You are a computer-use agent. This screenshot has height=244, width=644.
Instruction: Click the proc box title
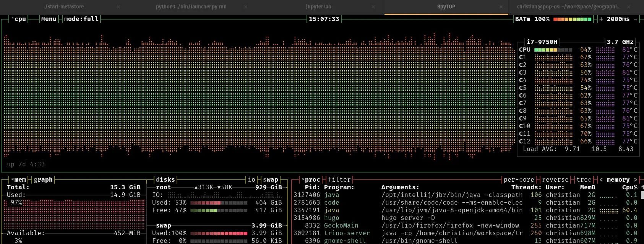311,180
